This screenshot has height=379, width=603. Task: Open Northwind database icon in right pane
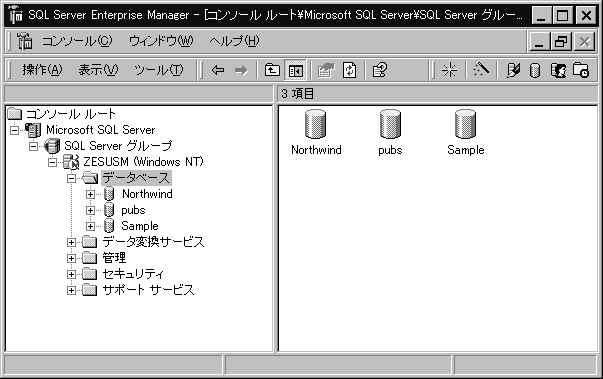tap(315, 124)
